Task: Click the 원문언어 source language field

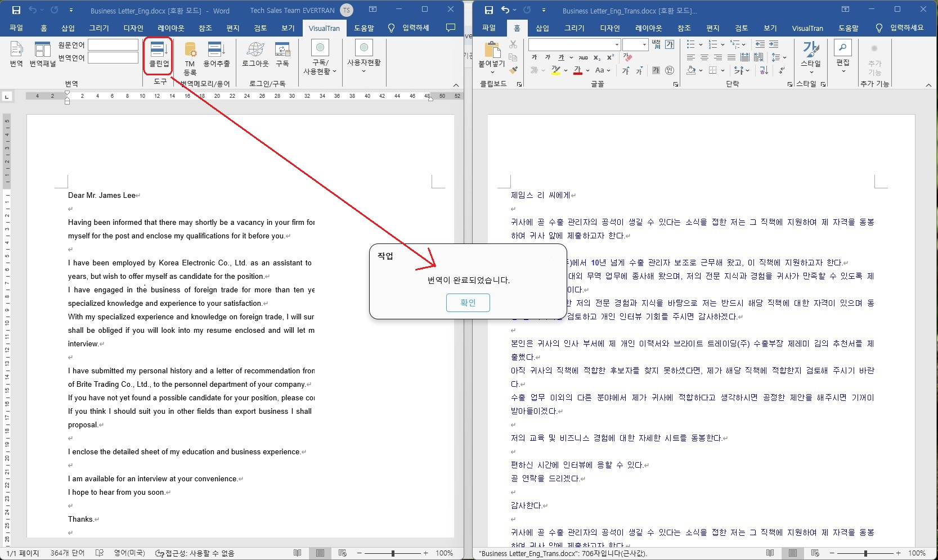Action: point(113,44)
